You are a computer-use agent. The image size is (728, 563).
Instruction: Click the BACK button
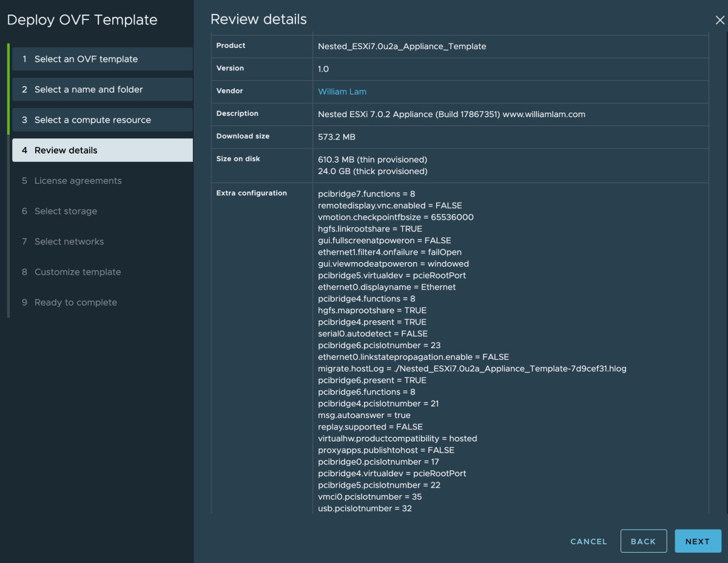pyautogui.click(x=644, y=541)
